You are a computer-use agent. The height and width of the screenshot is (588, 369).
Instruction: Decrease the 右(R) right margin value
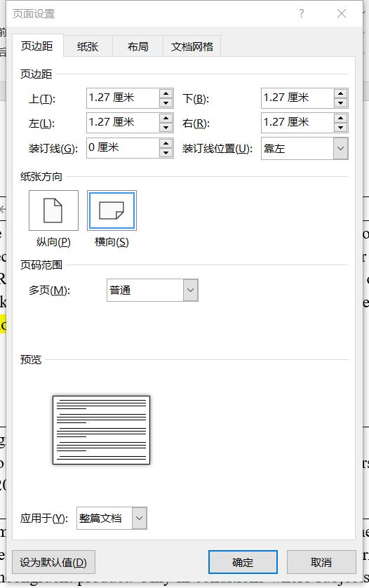(x=340, y=128)
